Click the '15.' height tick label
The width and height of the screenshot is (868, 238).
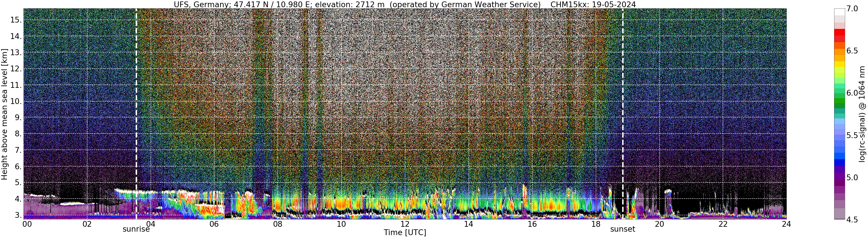click(x=16, y=20)
